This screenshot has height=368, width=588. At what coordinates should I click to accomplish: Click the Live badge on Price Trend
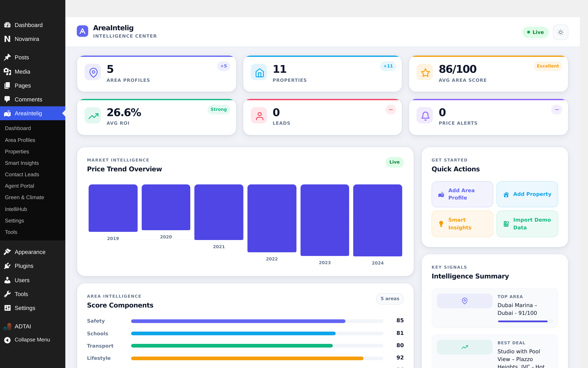pos(394,162)
